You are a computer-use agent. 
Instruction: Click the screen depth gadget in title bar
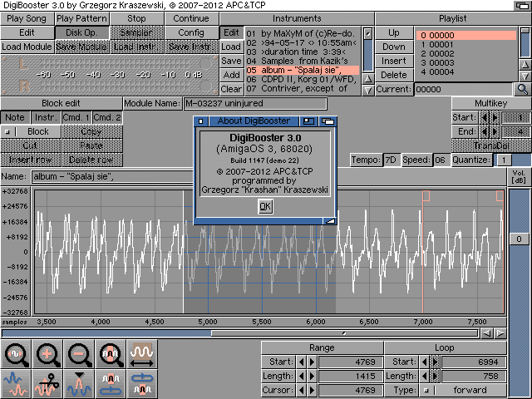522,5
